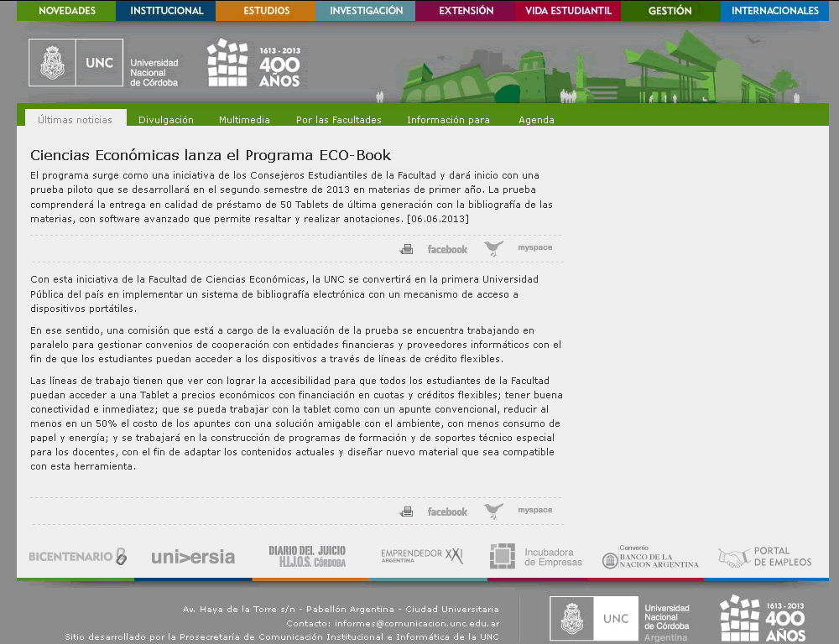The height and width of the screenshot is (644, 839).
Task: Open the Agenda tab
Action: [536, 120]
